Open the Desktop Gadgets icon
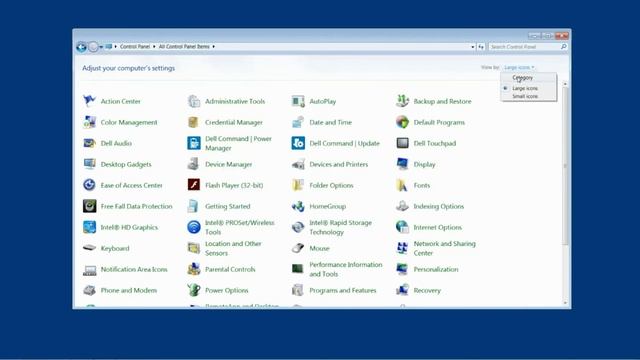The image size is (640, 360). [89, 164]
